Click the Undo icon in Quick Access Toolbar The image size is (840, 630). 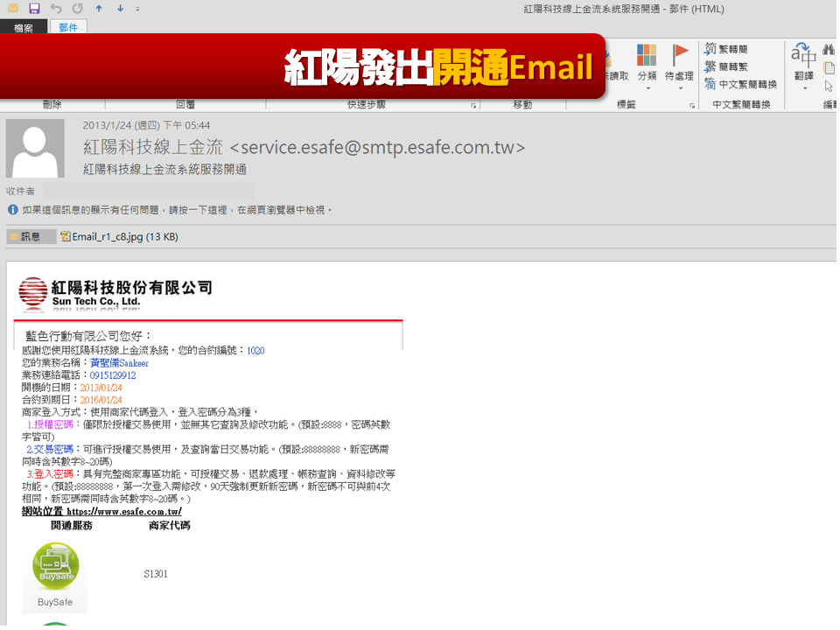click(x=56, y=8)
